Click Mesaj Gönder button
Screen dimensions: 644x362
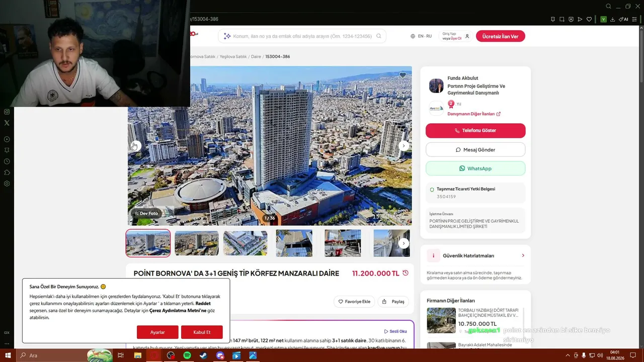[475, 150]
